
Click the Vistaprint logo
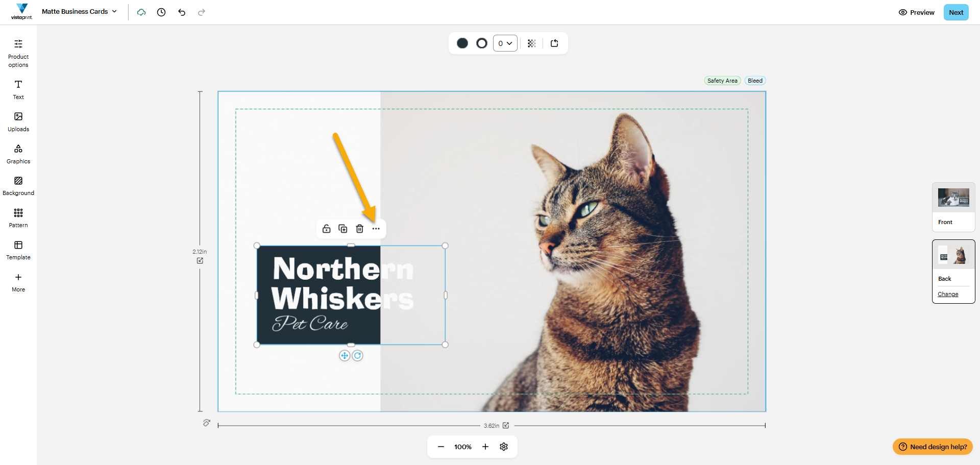coord(21,12)
